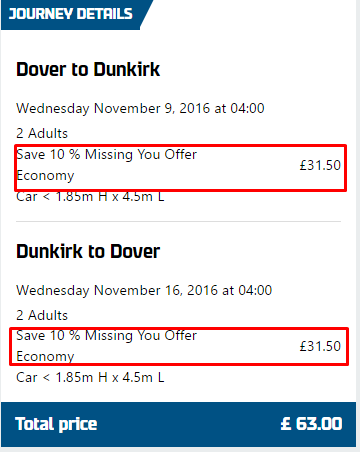360x452 pixels.
Task: Click the Total price label
Action: click(x=56, y=424)
